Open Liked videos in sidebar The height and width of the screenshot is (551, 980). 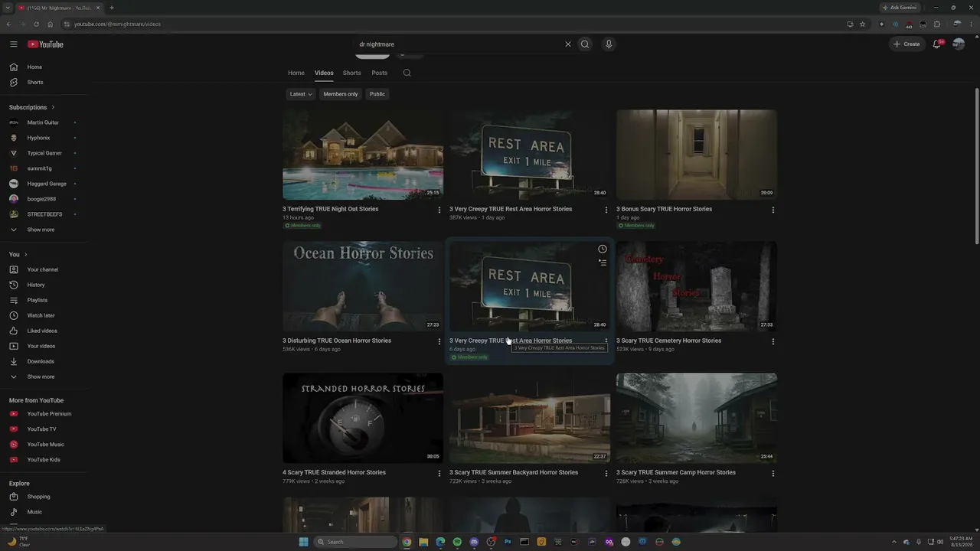pos(44,331)
